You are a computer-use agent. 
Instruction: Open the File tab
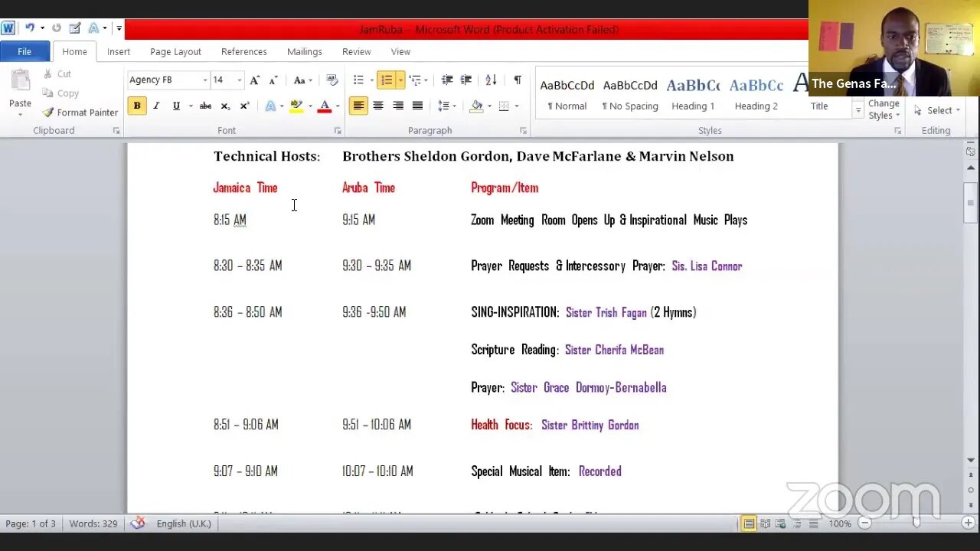24,51
